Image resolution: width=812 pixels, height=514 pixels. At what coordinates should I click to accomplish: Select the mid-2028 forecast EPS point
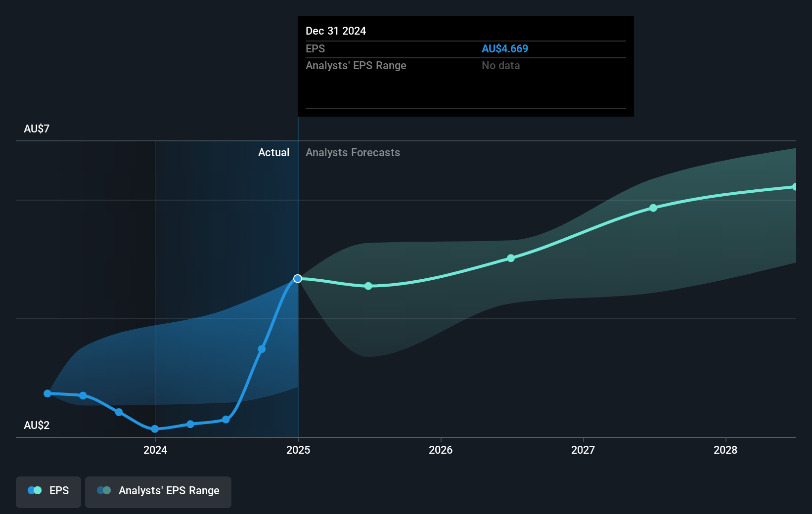(795, 187)
